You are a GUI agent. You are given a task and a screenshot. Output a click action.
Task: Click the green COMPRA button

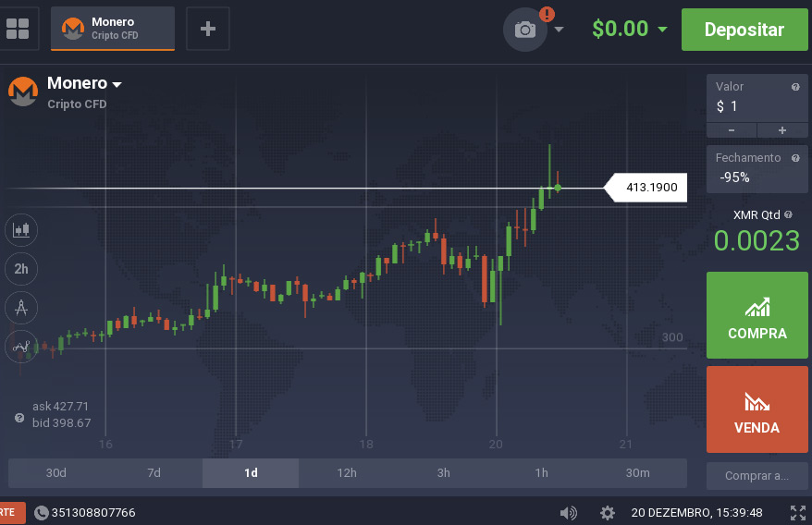click(x=757, y=315)
